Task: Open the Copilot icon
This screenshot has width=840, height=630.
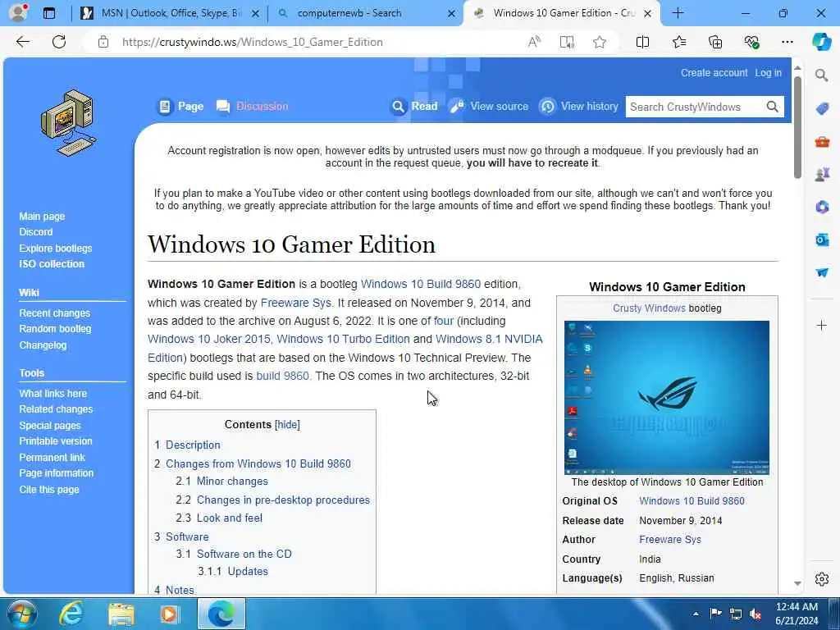Action: point(821,42)
